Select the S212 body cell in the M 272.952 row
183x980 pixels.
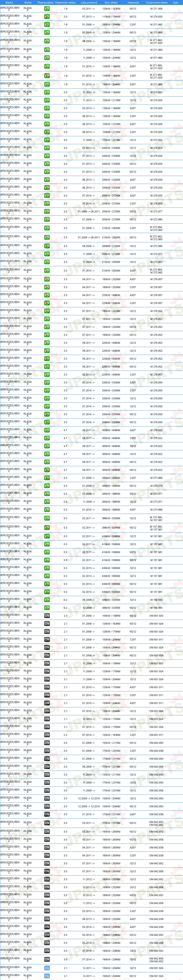click(x=133, y=140)
